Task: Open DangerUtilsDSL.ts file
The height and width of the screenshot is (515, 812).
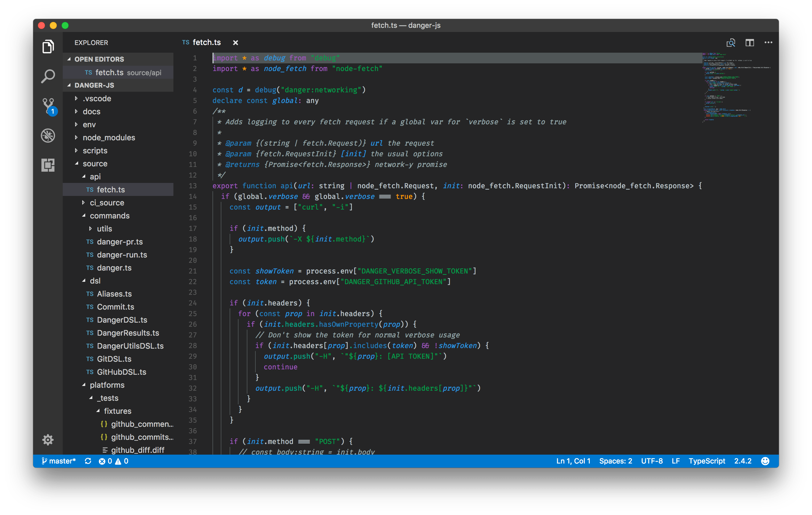Action: 118,346
